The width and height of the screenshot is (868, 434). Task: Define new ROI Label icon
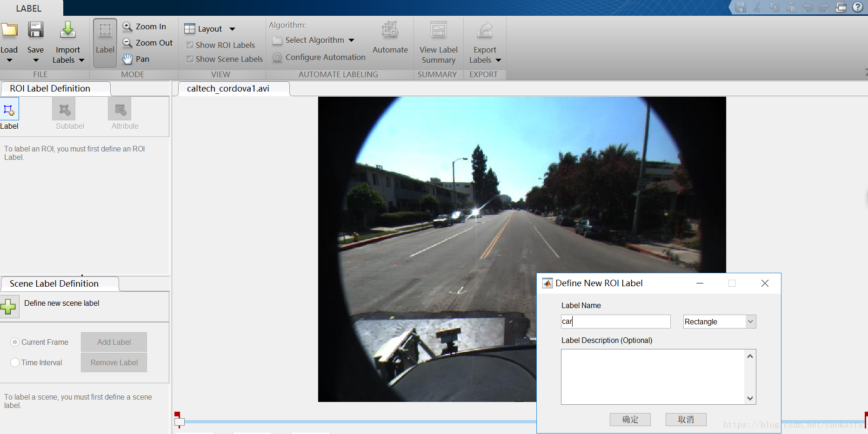(x=9, y=110)
